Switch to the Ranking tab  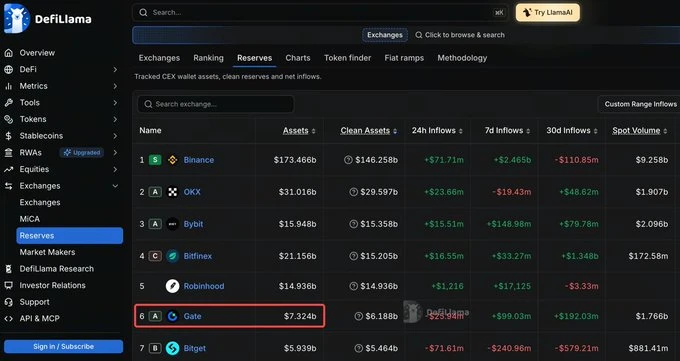pyautogui.click(x=209, y=58)
